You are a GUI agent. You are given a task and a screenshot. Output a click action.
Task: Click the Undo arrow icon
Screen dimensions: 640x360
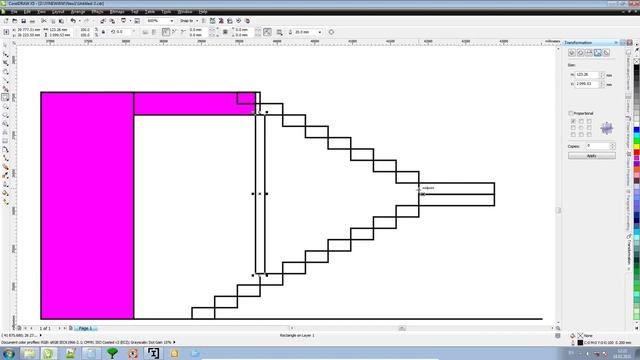[x=73, y=21]
